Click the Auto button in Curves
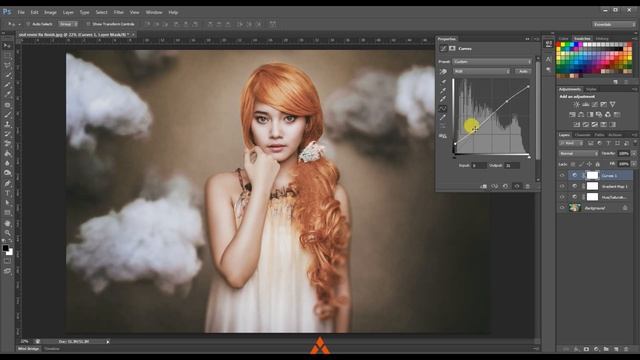This screenshot has width=640, height=360. coord(523,71)
